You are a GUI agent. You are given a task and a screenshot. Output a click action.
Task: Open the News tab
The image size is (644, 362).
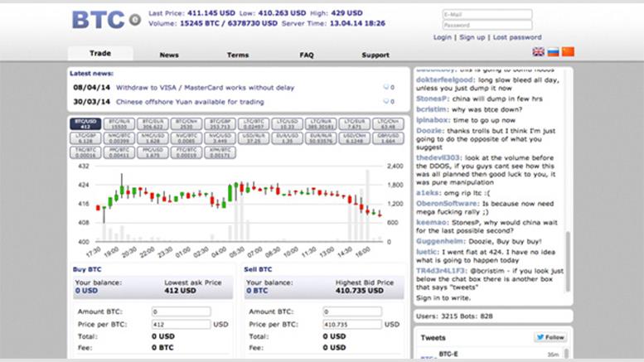pos(169,55)
